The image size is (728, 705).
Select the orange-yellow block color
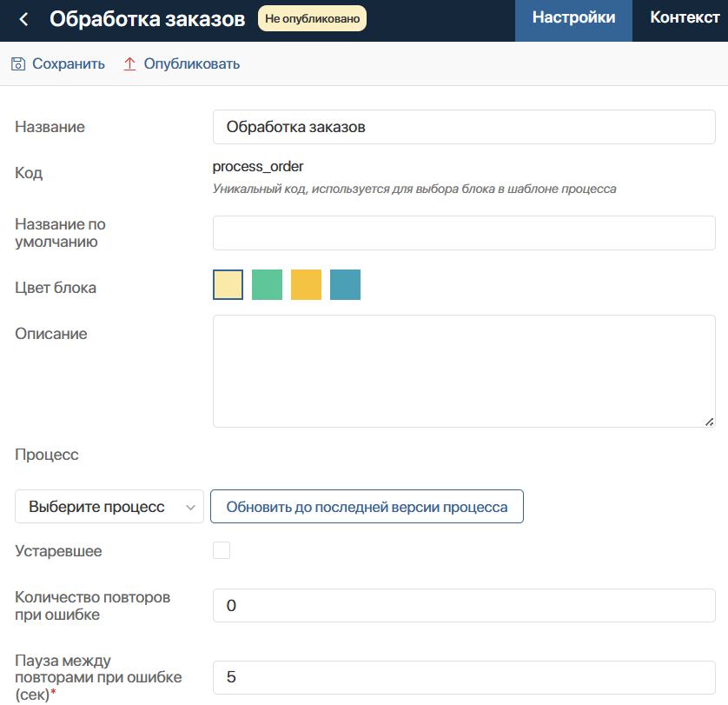306,284
